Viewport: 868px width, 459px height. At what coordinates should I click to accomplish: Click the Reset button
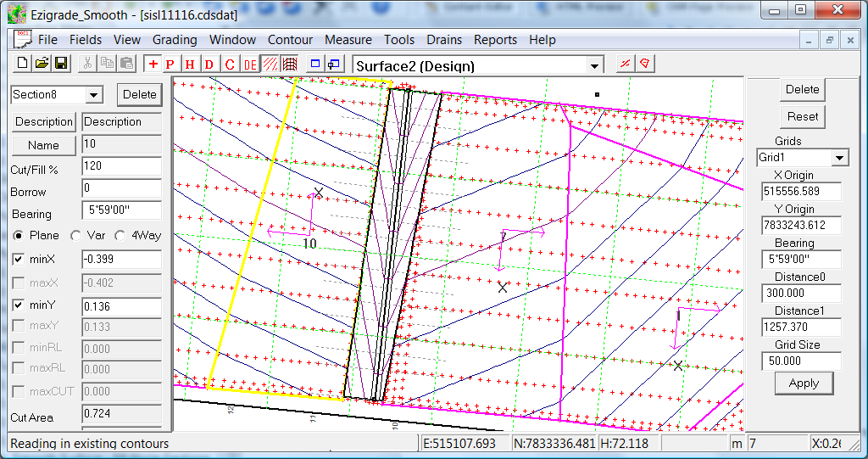click(802, 116)
